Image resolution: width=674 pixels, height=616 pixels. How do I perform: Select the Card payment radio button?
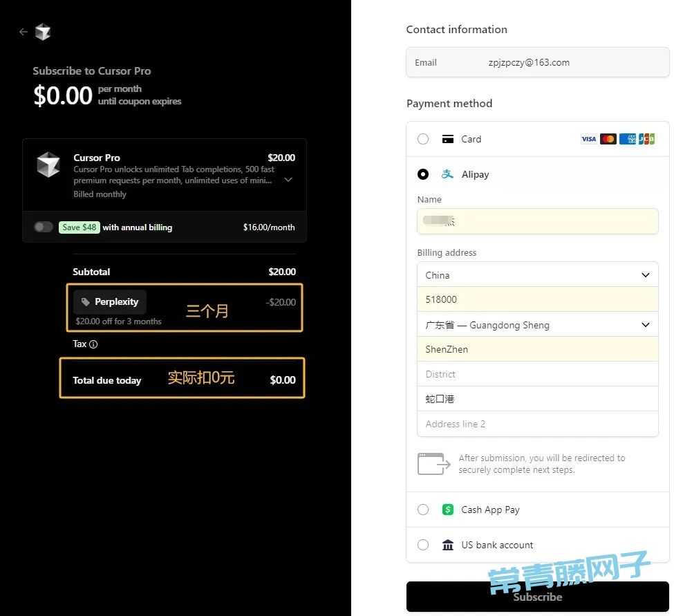(x=422, y=139)
